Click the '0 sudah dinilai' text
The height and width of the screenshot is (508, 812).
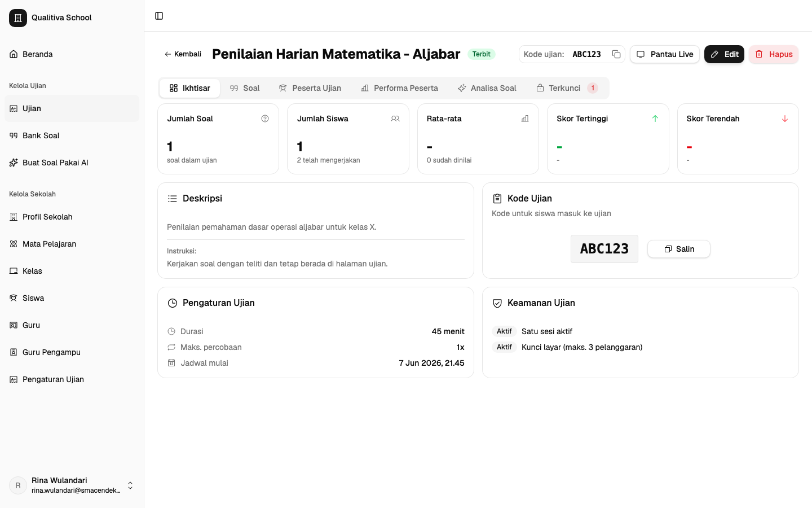pyautogui.click(x=449, y=160)
